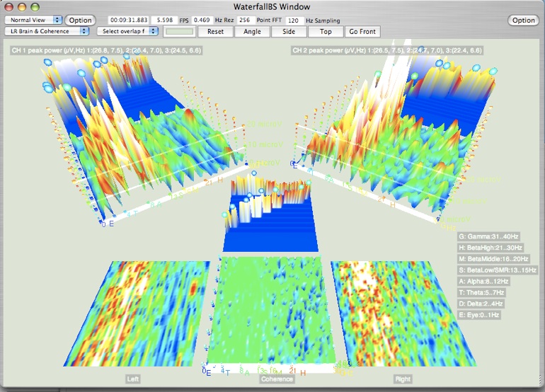Click the Hz Sampling value field
The image size is (545, 392).
295,21
